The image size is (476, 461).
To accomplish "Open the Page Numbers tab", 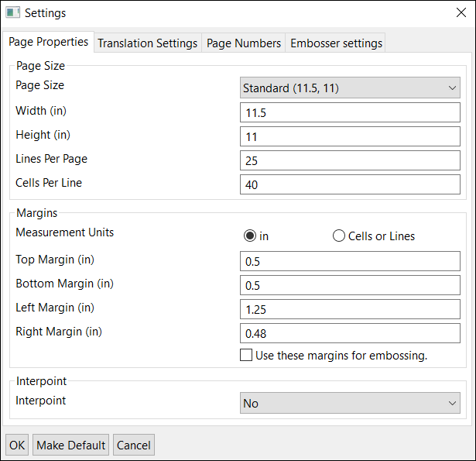I will point(244,43).
